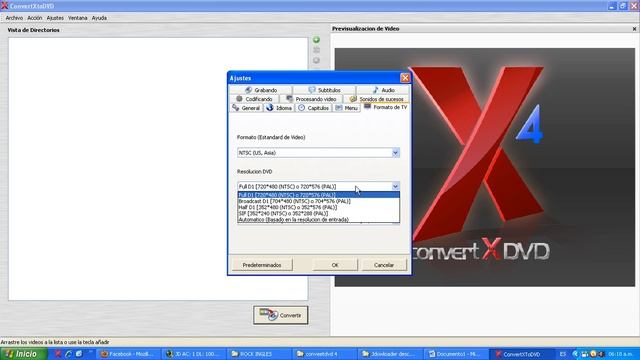The image size is (640, 360).
Task: Switch to the Grabando tab
Action: click(261, 90)
